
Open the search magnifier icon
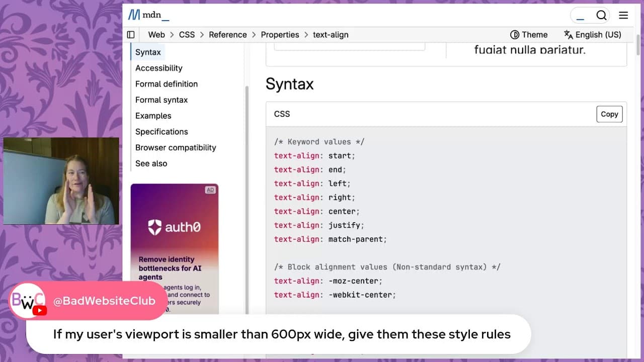pos(601,15)
